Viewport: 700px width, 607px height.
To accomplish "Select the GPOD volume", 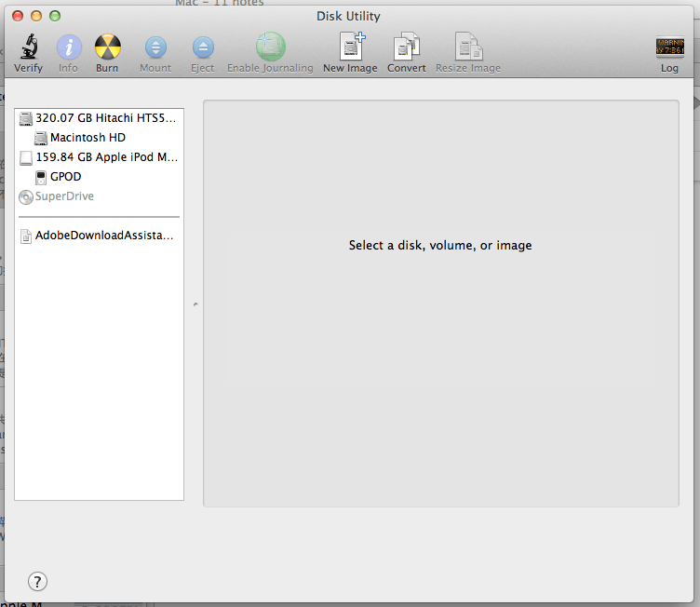I will [65, 177].
